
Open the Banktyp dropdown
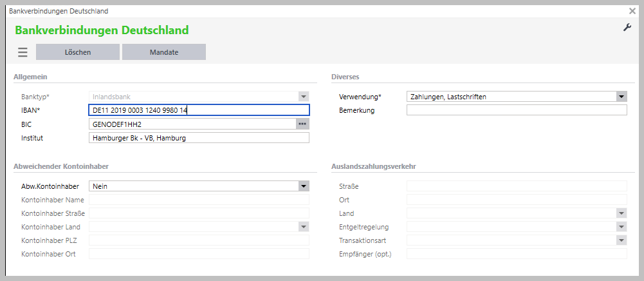pos(304,97)
